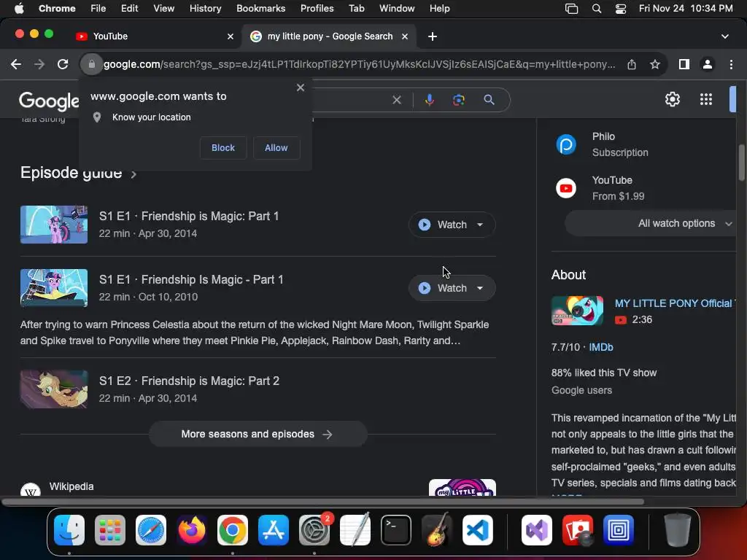Open the View menu
This screenshot has height=560, width=747.
point(163,9)
